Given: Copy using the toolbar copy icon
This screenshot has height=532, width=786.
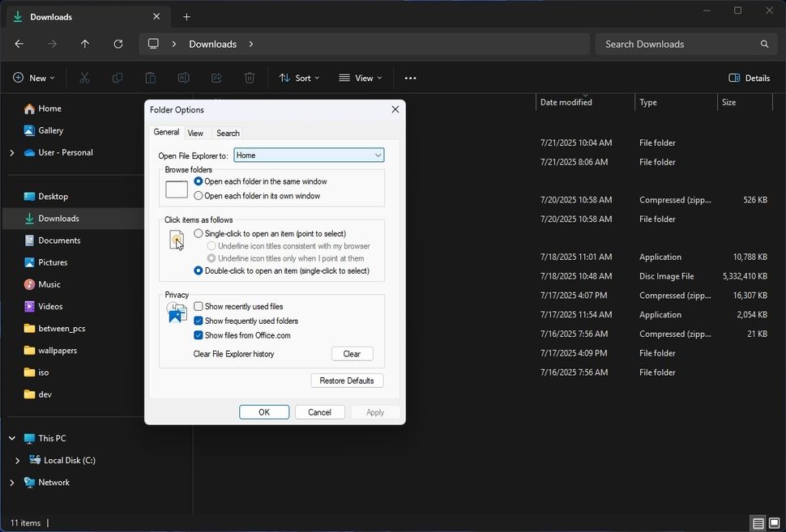Looking at the screenshot, I should coord(117,77).
